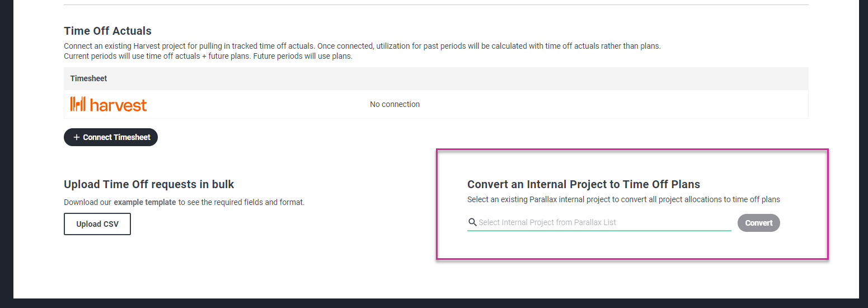Click the orange harvest wordmark
868x308 pixels.
tap(118, 105)
